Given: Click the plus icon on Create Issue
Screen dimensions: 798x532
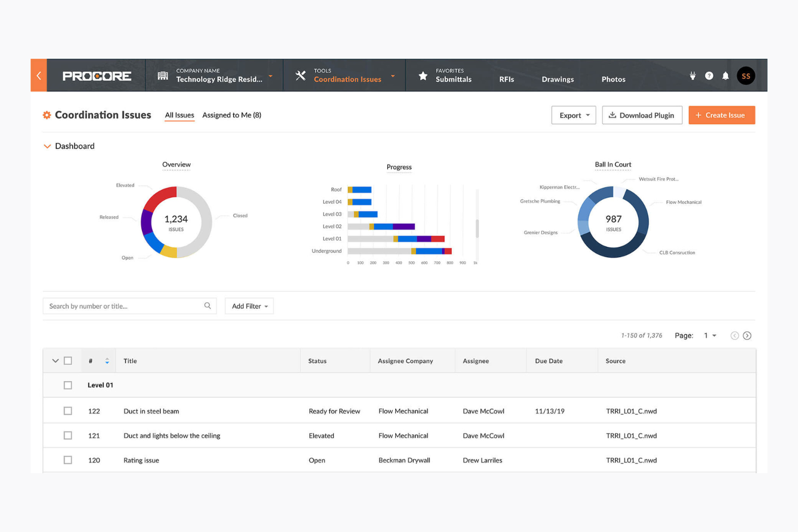Looking at the screenshot, I should 698,115.
